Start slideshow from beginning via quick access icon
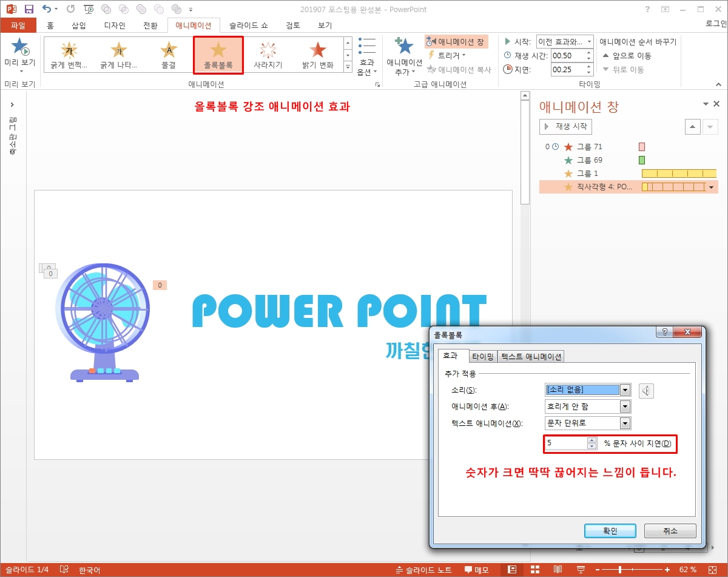 tap(89, 9)
